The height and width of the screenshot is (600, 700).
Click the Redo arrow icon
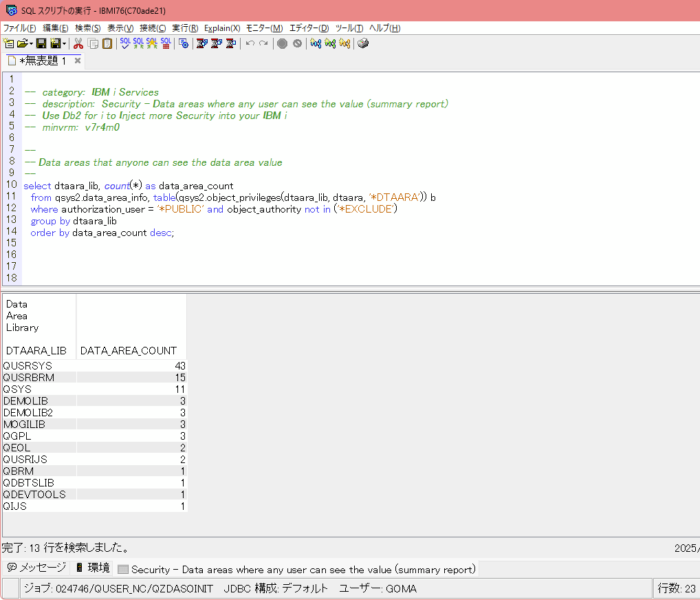pos(263,43)
